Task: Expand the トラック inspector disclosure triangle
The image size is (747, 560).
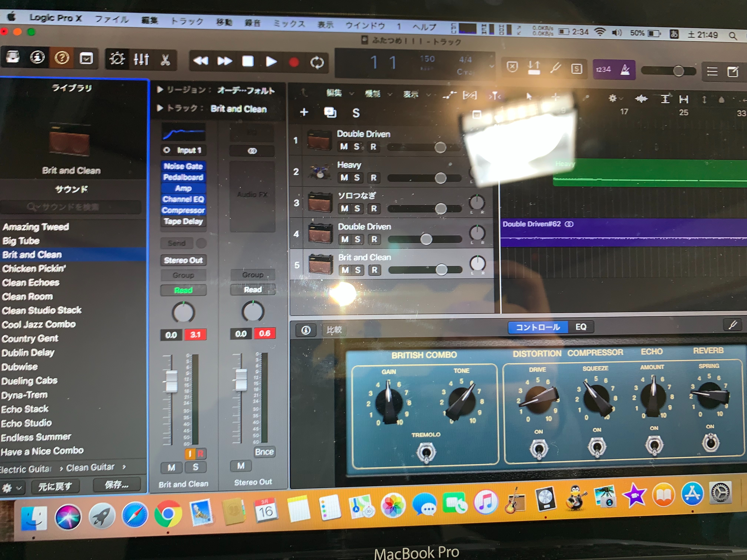Action: [160, 108]
